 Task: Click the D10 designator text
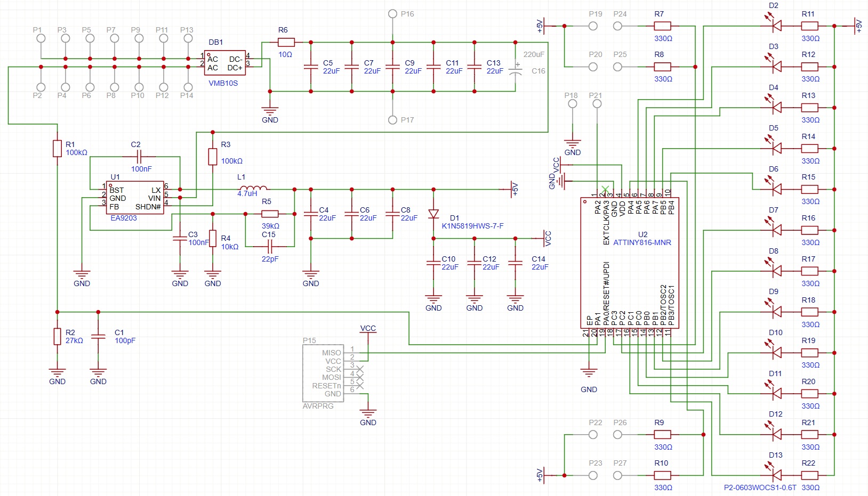(x=775, y=332)
